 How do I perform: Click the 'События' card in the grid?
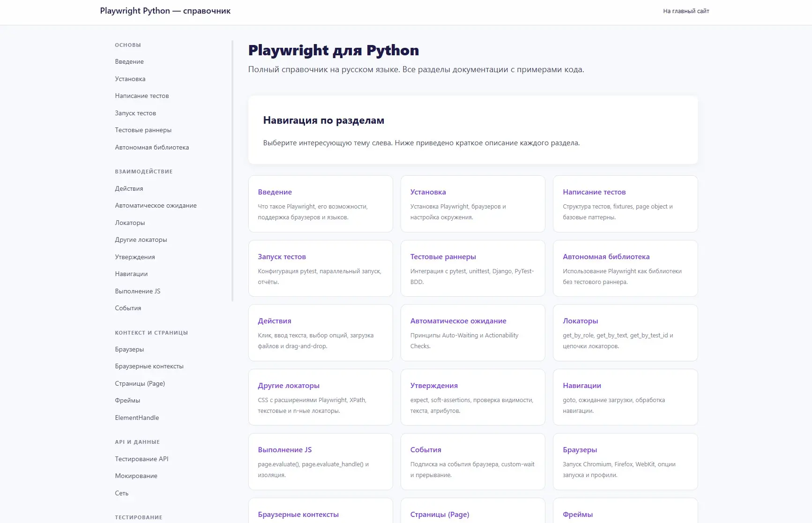pyautogui.click(x=473, y=462)
